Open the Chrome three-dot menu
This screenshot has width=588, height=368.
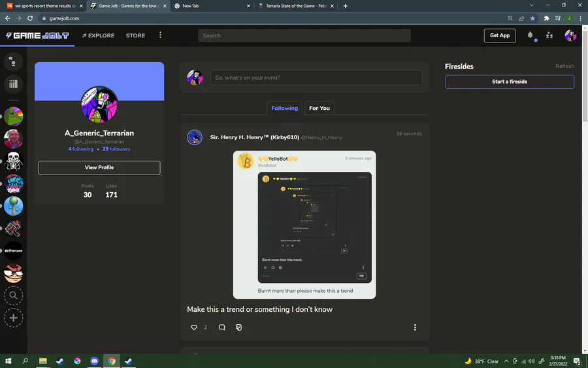(x=580, y=18)
